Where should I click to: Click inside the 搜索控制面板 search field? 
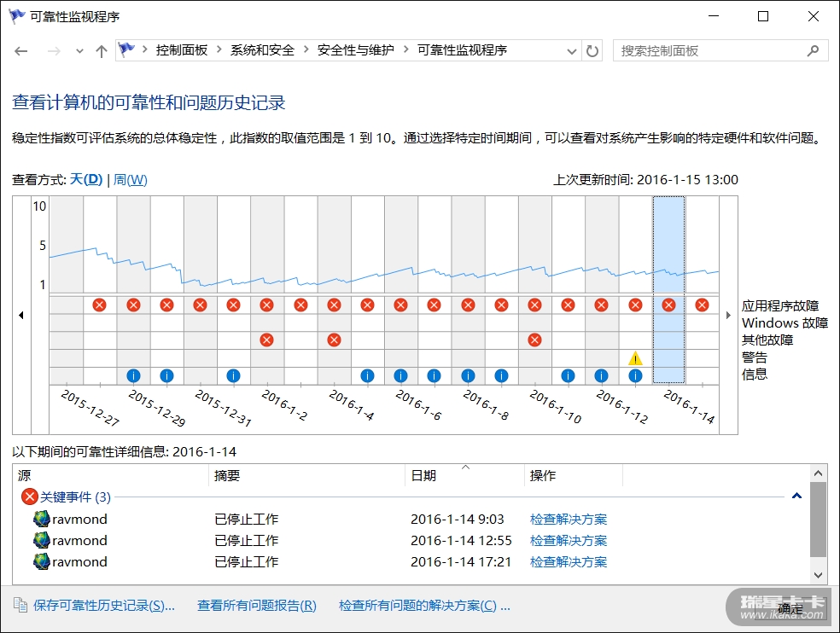pos(709,51)
